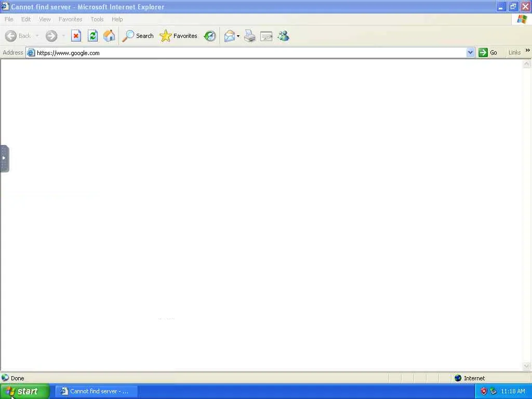
Task: Restore down the Internet Explorer window
Action: [513, 7]
